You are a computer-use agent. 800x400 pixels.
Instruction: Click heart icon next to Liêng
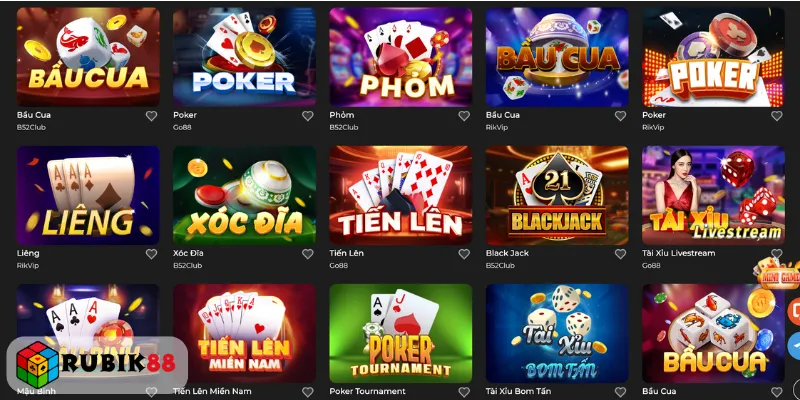click(152, 254)
